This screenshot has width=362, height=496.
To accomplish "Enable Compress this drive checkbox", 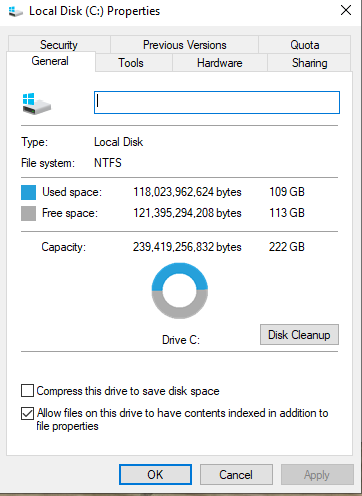I will tap(27, 390).
